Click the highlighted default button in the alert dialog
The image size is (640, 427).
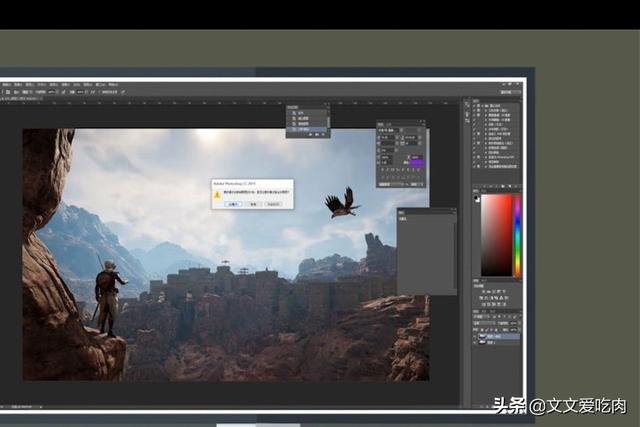click(233, 204)
